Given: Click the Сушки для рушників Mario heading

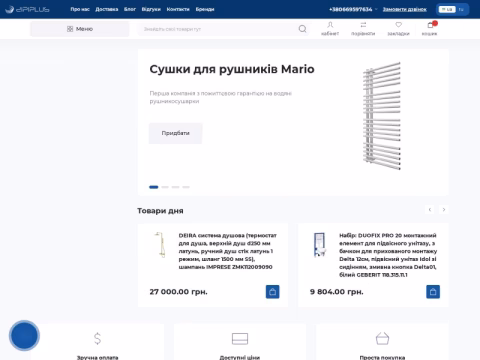Looking at the screenshot, I should (x=232, y=69).
